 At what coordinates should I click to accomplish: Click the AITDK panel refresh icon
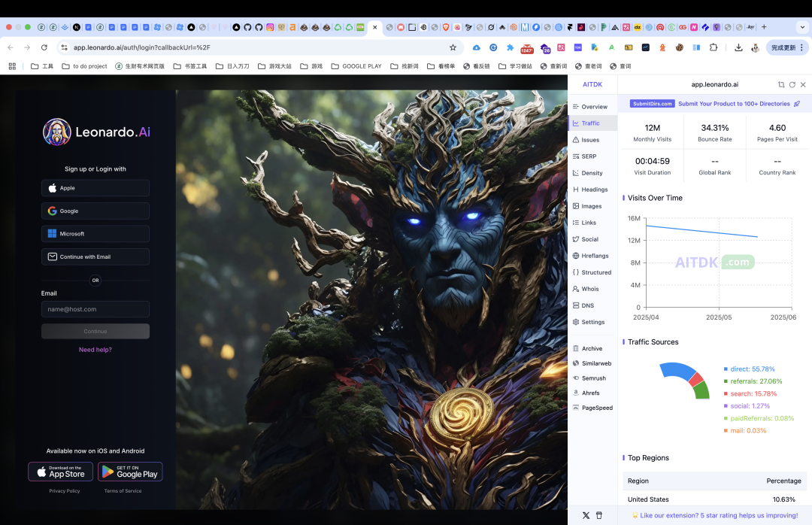(792, 84)
